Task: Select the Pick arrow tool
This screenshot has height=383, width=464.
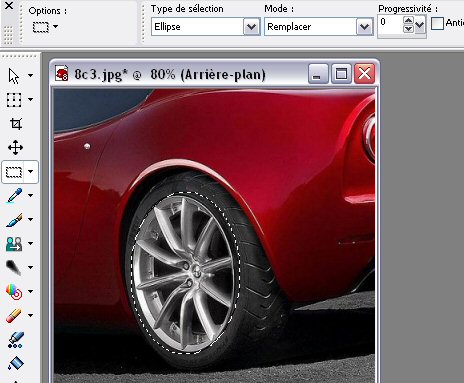Action: coord(14,76)
